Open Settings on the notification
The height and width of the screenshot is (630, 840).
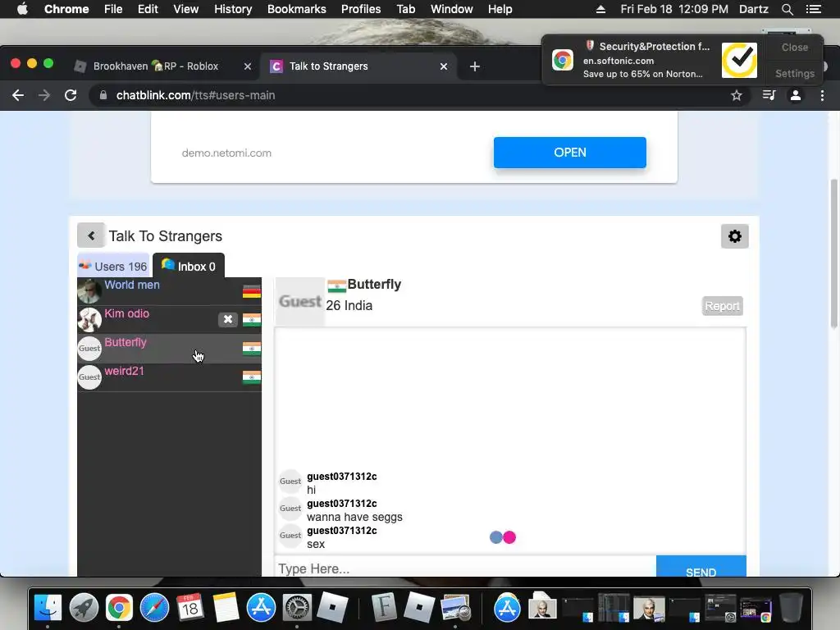pyautogui.click(x=794, y=73)
